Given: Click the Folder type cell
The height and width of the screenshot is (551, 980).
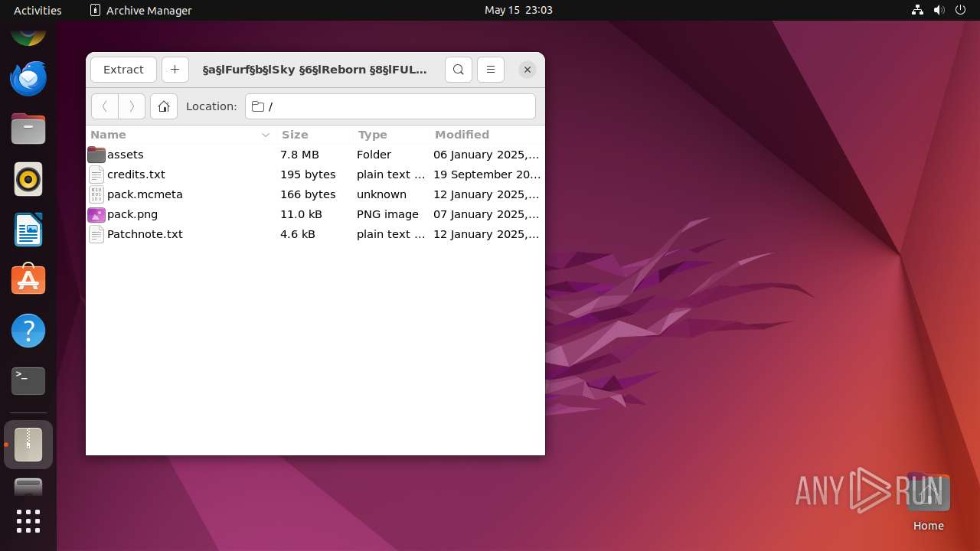Looking at the screenshot, I should coord(374,155).
